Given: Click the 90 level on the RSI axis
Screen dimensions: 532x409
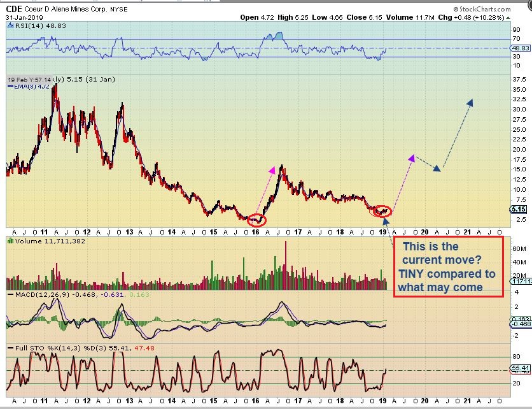Looking at the screenshot, I should point(516,30).
